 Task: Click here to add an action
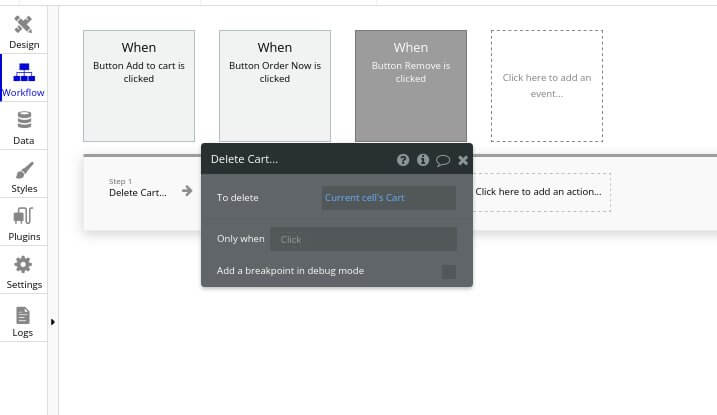point(540,192)
